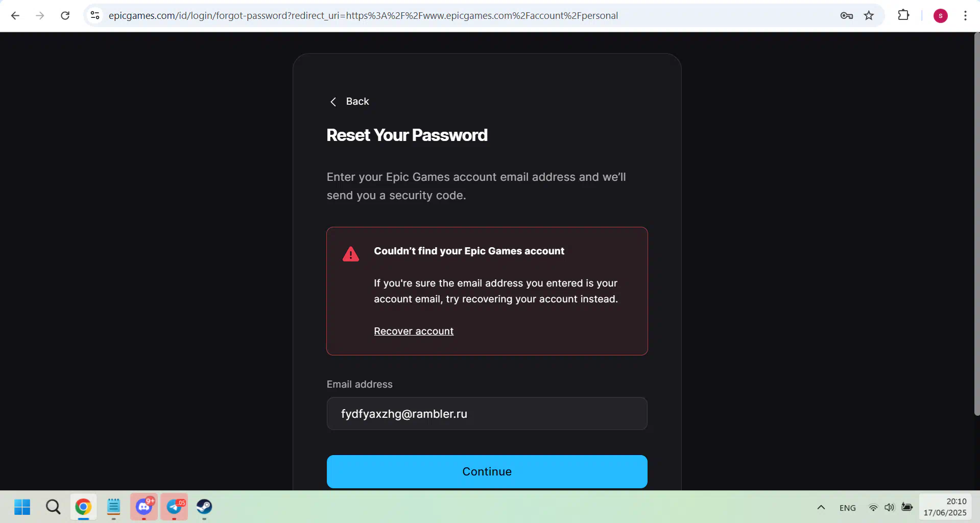
Task: Open Chrome's three-dot menu
Action: coord(965,15)
